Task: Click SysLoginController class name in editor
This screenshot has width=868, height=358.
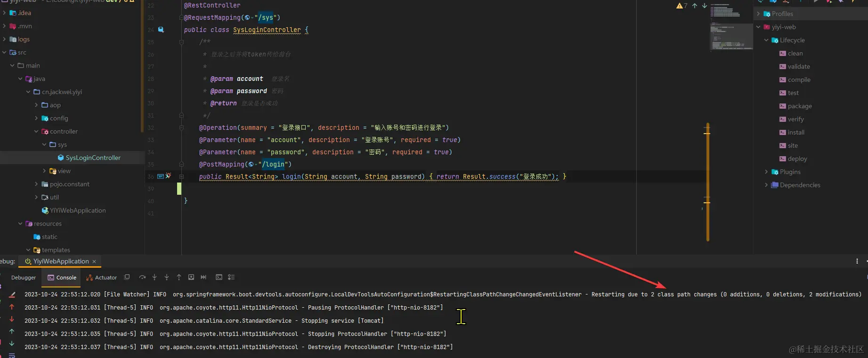Action: click(x=267, y=30)
